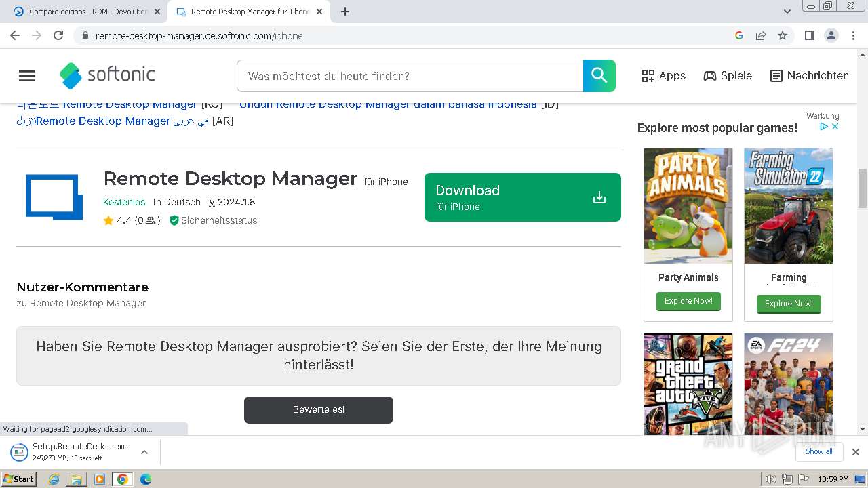The height and width of the screenshot is (488, 868).
Task: Share this page icon
Action: click(761, 35)
